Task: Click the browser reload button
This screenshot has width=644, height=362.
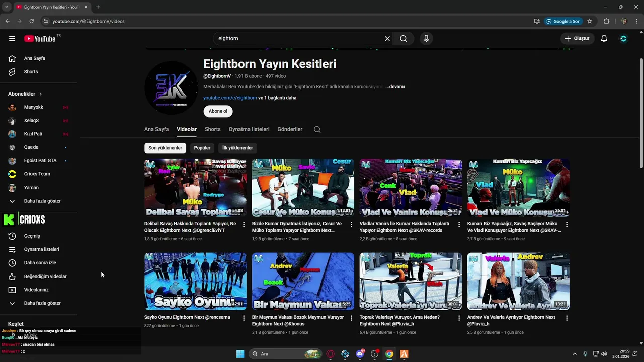Action: (31, 21)
